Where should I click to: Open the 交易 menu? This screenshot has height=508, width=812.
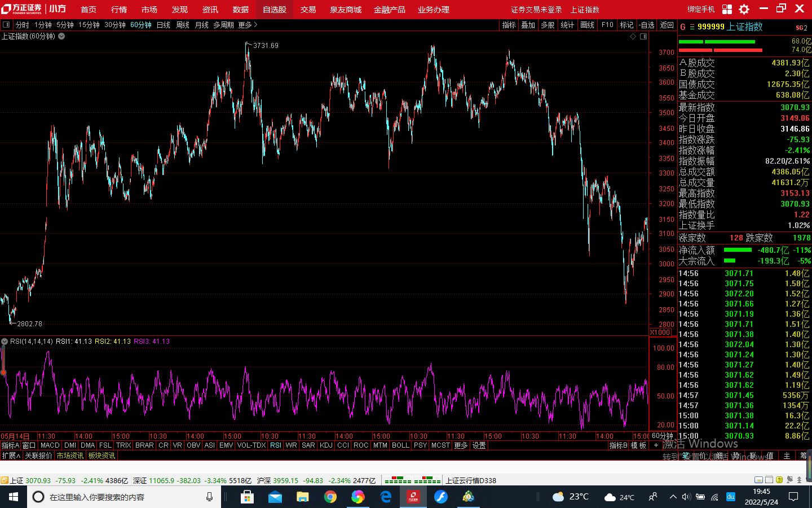coord(308,10)
